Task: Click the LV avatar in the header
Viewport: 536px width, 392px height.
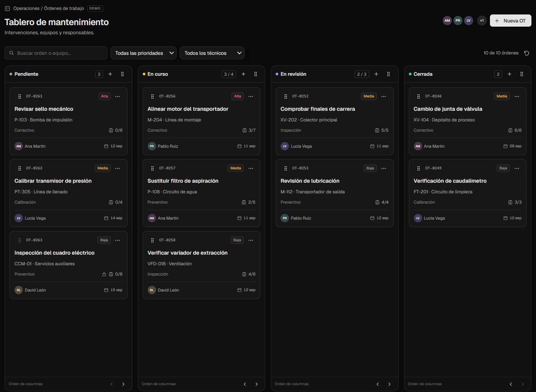Action: (469, 21)
